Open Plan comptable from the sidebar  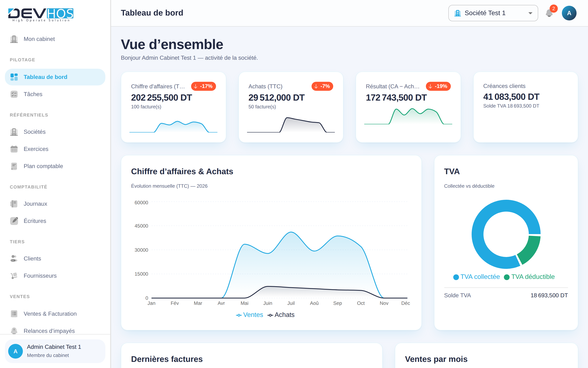[55, 166]
